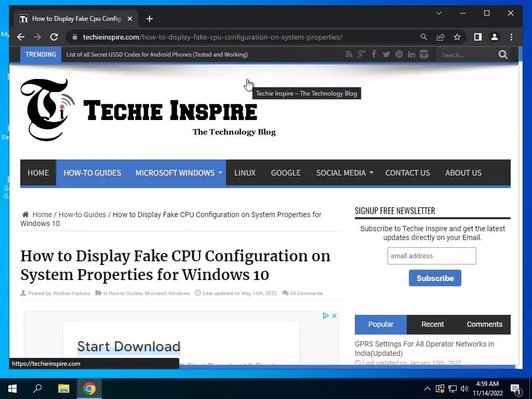Screen dimensions: 532x399
Task: Go to the HOME menu item
Action: [x=38, y=172]
